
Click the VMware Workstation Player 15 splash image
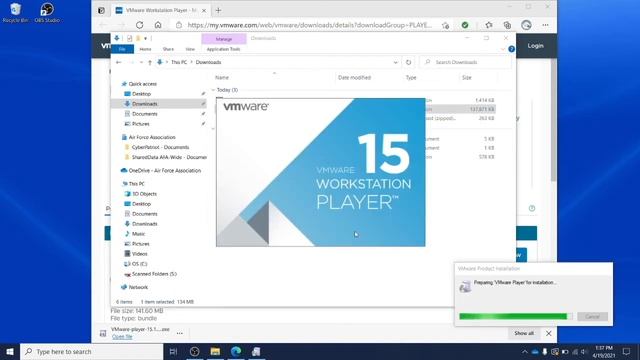[x=320, y=172]
